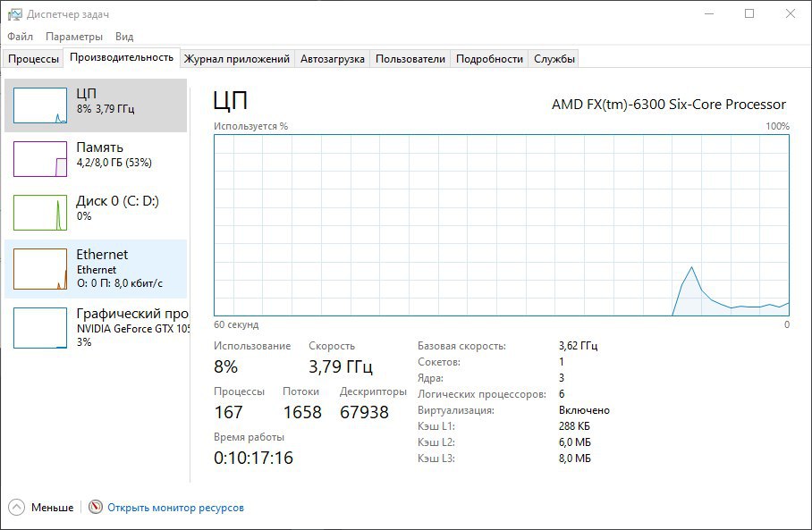Image resolution: width=812 pixels, height=530 pixels.
Task: Click the collapse arrow icon next to Меньше
Action: (x=17, y=508)
